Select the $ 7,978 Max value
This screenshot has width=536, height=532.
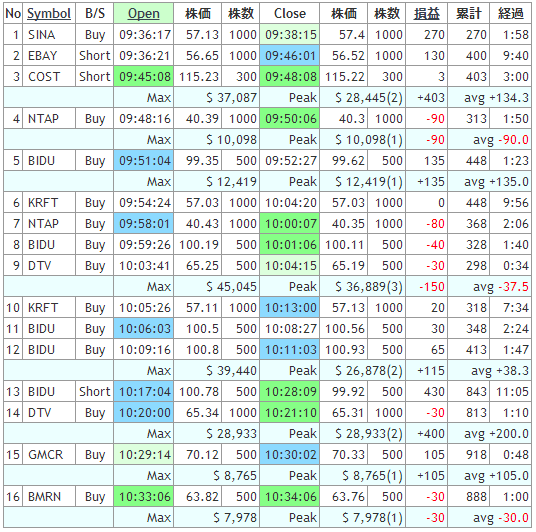pos(216,518)
